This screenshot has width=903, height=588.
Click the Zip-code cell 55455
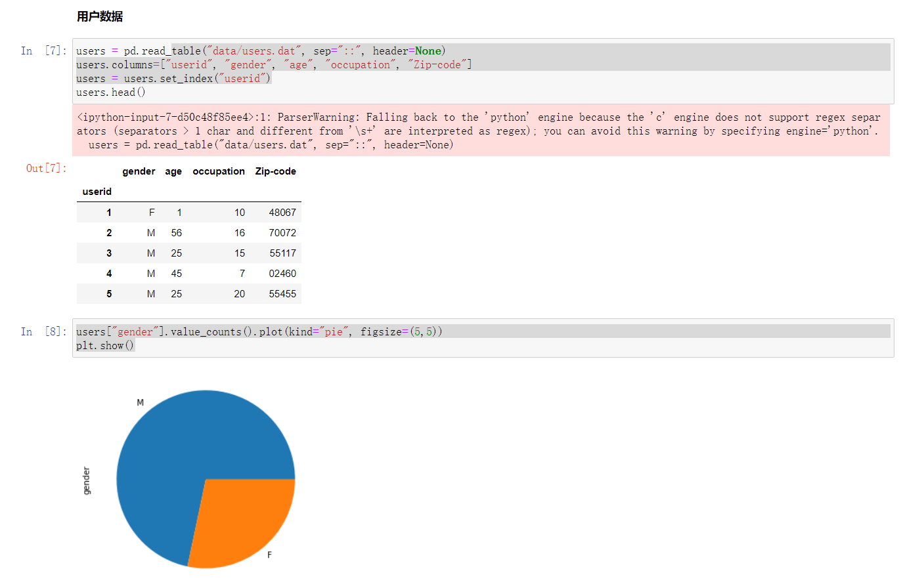(x=282, y=294)
